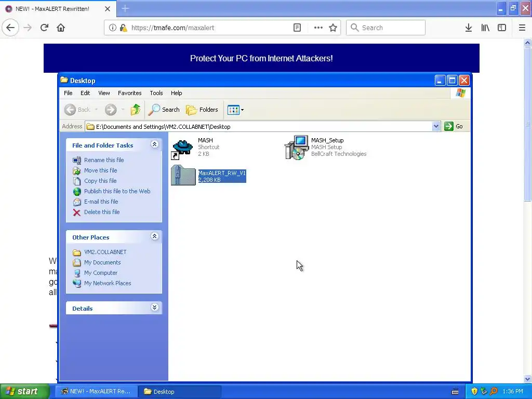
Task: Click Copy this file
Action: (x=100, y=181)
